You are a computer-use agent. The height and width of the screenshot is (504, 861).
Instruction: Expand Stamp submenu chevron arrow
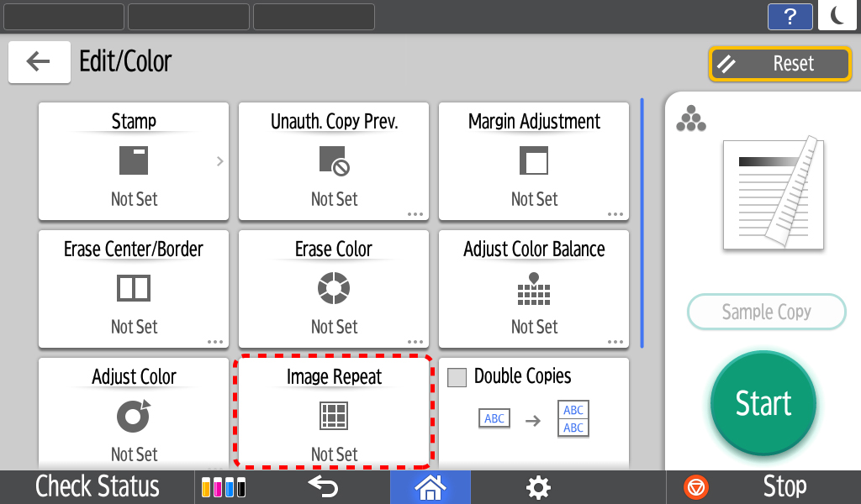pos(219,161)
